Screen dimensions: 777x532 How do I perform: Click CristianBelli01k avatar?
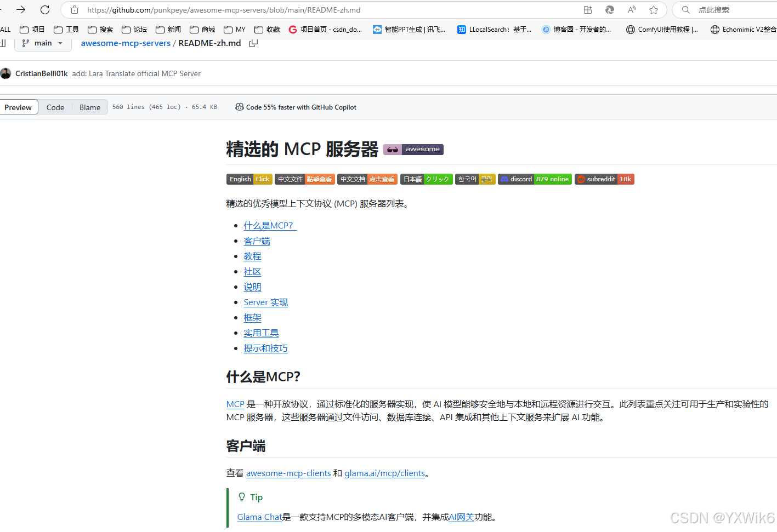coord(5,73)
